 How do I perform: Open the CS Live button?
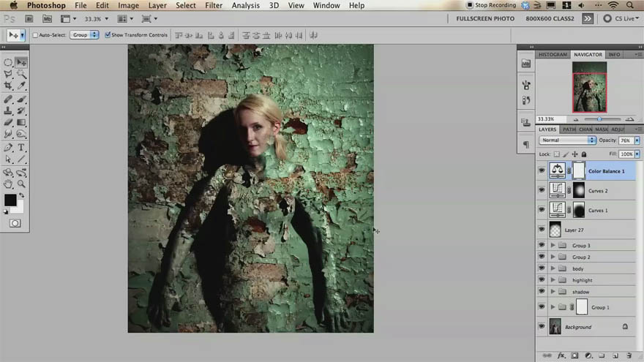(x=621, y=18)
